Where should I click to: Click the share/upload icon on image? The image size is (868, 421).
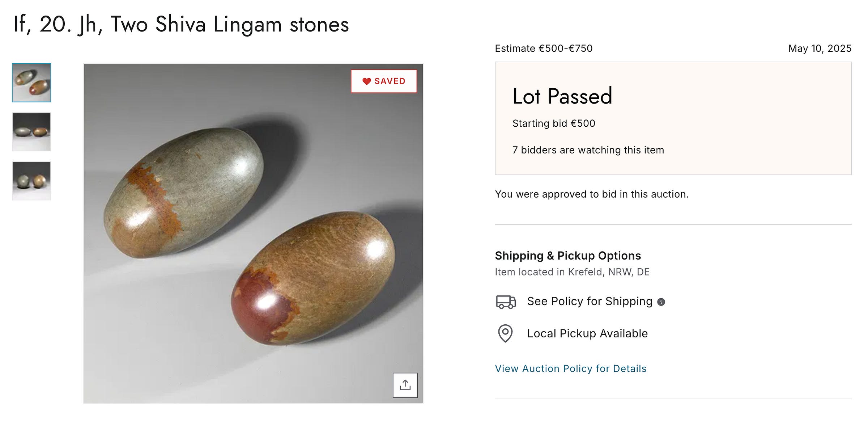point(405,385)
